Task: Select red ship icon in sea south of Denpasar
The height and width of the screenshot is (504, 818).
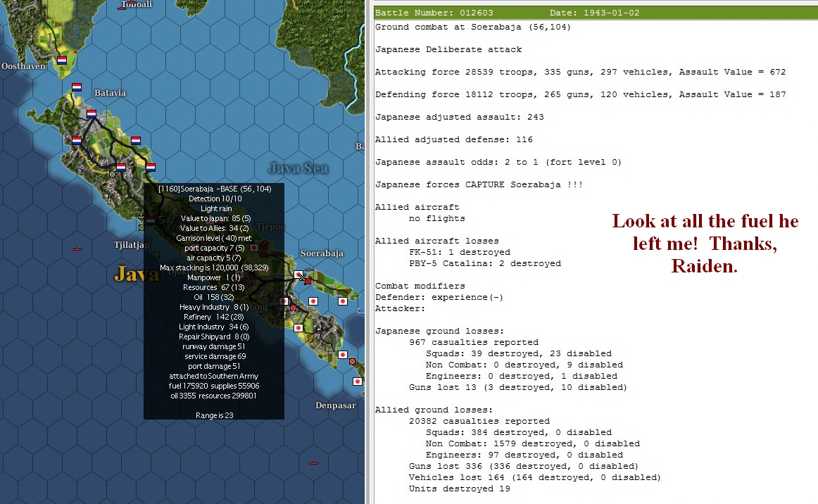Action: (x=314, y=463)
